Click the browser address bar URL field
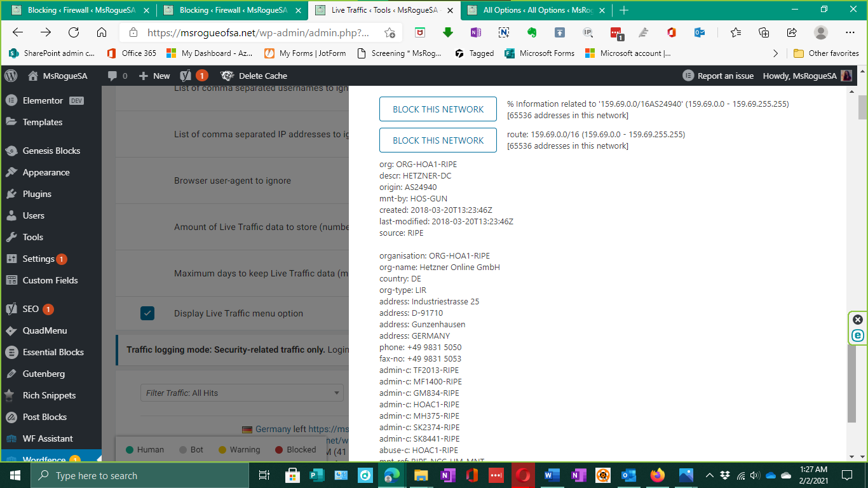The width and height of the screenshot is (868, 488). tap(257, 33)
